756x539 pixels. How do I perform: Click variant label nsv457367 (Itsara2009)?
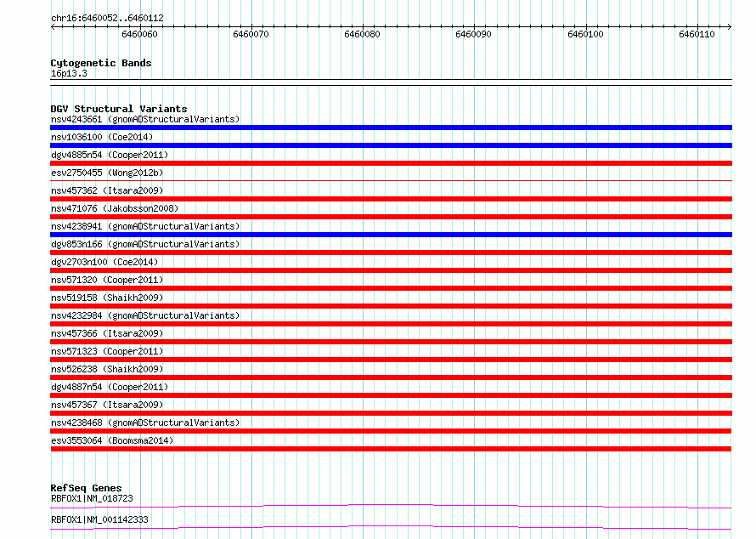pos(107,405)
